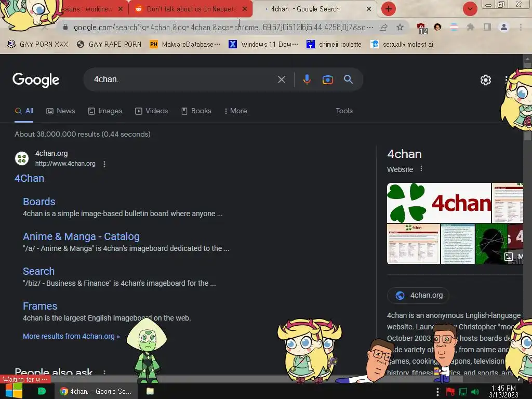Open green hacker silhouette thumbnail
This screenshot has width=532, height=399.
click(491, 244)
